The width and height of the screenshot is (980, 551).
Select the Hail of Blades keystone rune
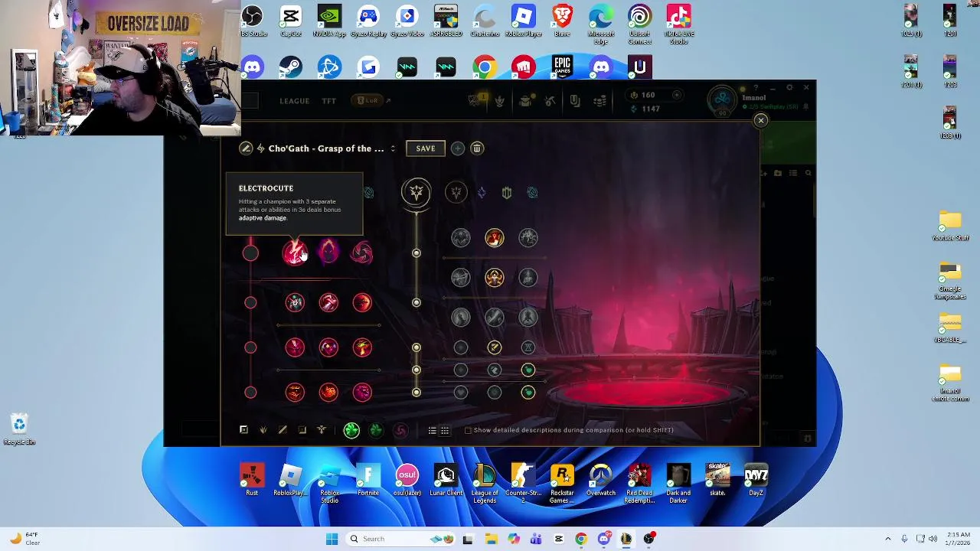(361, 253)
